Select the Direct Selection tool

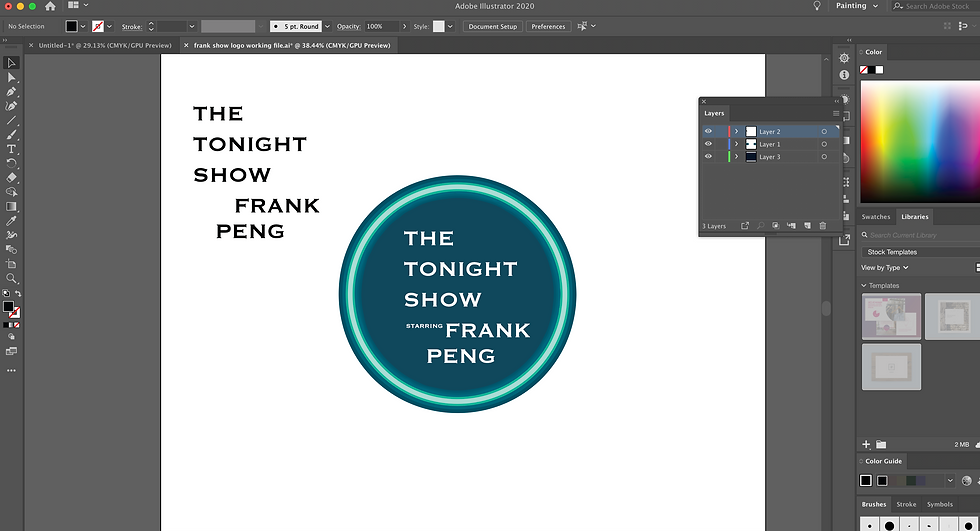tap(11, 77)
